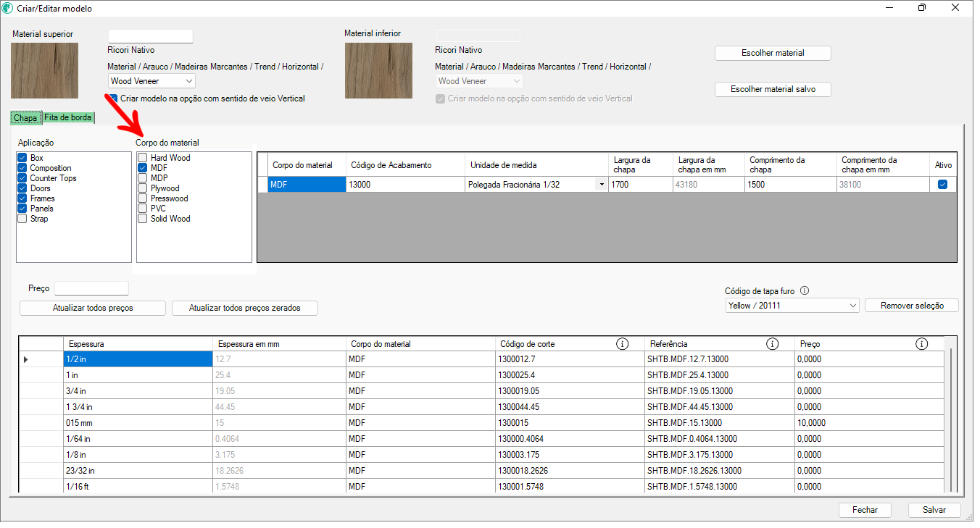The width and height of the screenshot is (980, 528).
Task: Click the Preço input field
Action: (91, 288)
